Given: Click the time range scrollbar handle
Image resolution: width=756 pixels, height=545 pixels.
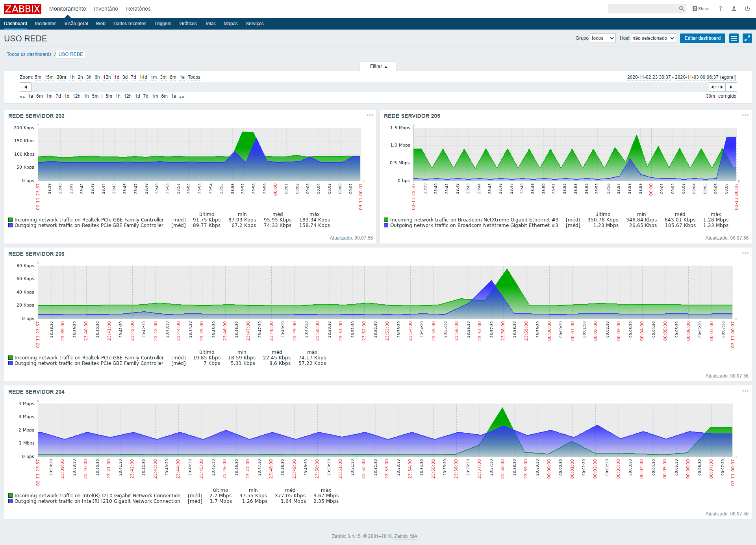Looking at the screenshot, I should click(x=717, y=87).
